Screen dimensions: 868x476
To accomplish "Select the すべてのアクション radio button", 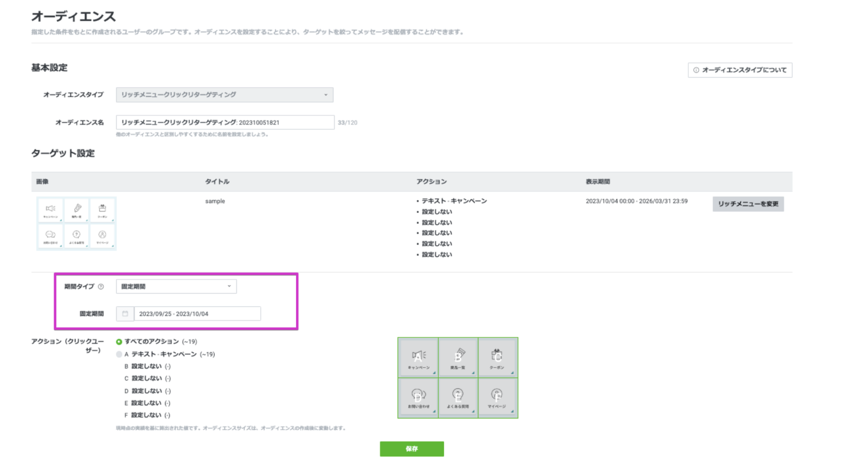I will click(119, 342).
